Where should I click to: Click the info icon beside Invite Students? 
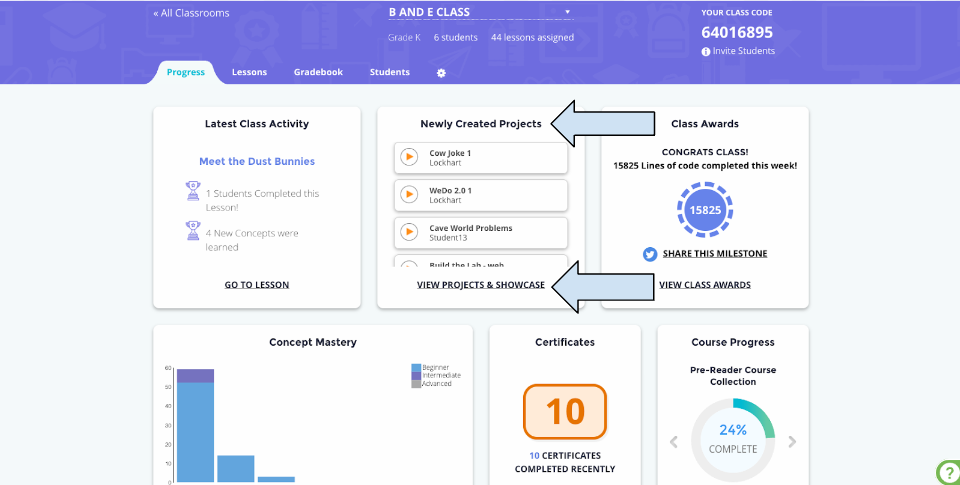coord(705,51)
